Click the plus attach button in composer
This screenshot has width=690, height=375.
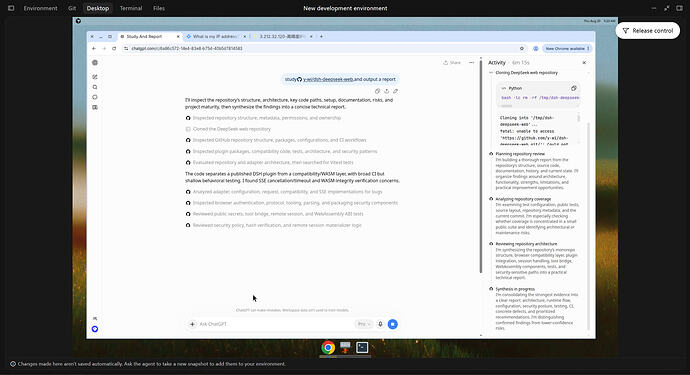click(192, 324)
